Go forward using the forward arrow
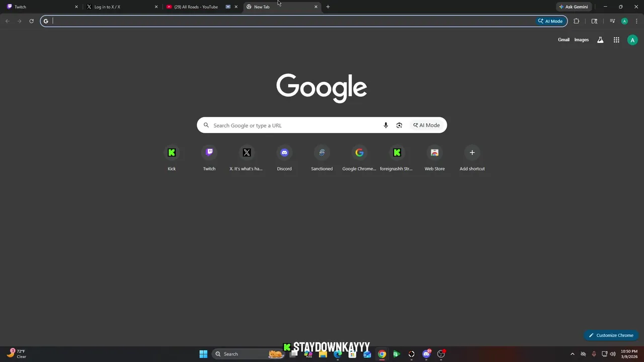644x362 pixels. [20, 21]
